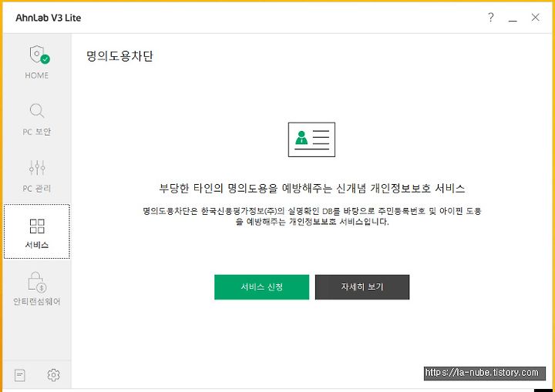Click the 명의도용차단 heading text

pyautogui.click(x=119, y=56)
